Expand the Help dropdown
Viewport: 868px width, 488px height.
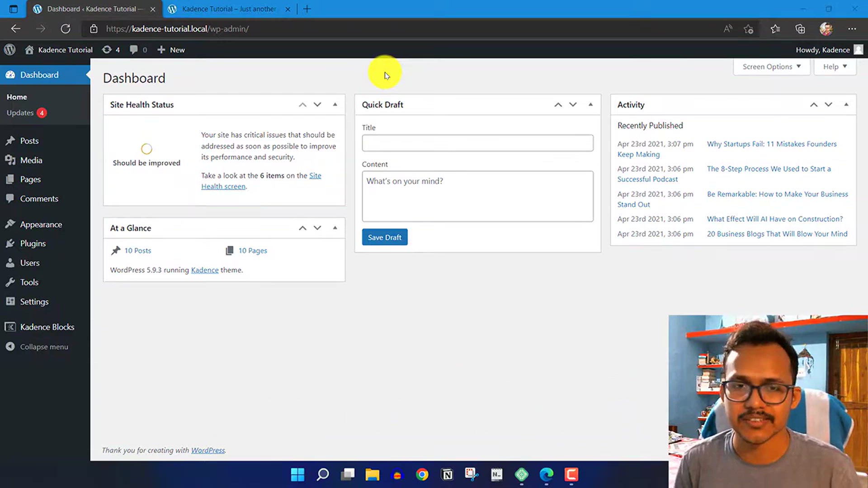(x=835, y=67)
